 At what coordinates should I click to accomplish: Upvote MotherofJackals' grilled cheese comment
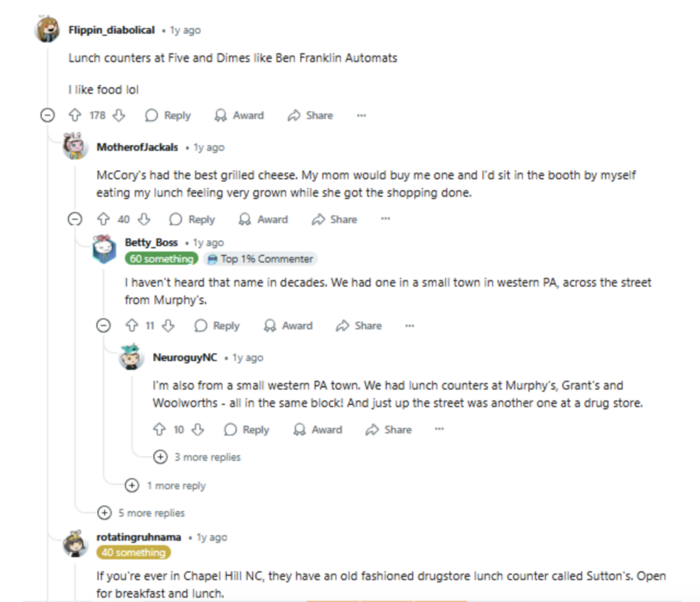(103, 219)
